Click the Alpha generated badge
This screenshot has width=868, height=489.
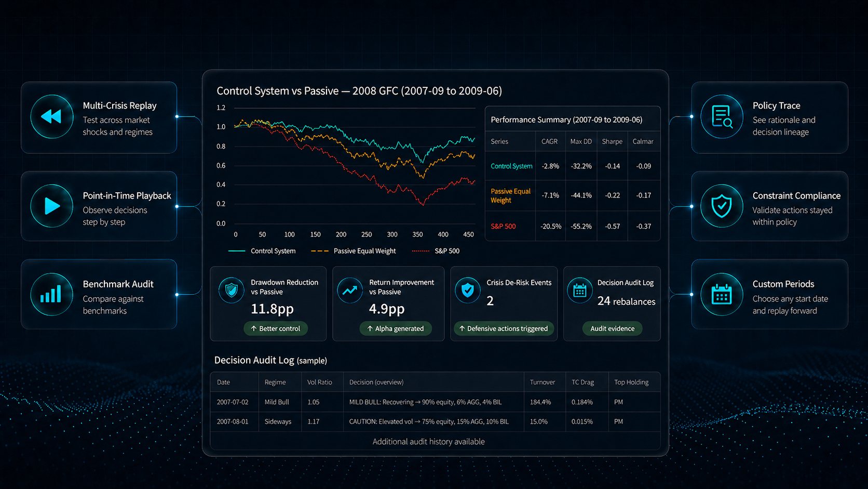(x=396, y=328)
